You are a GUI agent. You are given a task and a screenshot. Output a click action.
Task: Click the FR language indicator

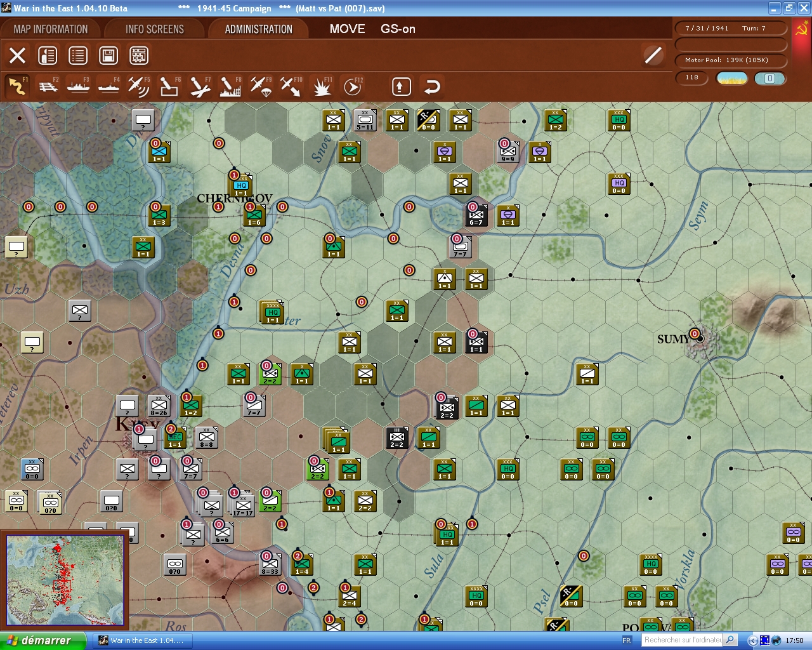tap(627, 640)
